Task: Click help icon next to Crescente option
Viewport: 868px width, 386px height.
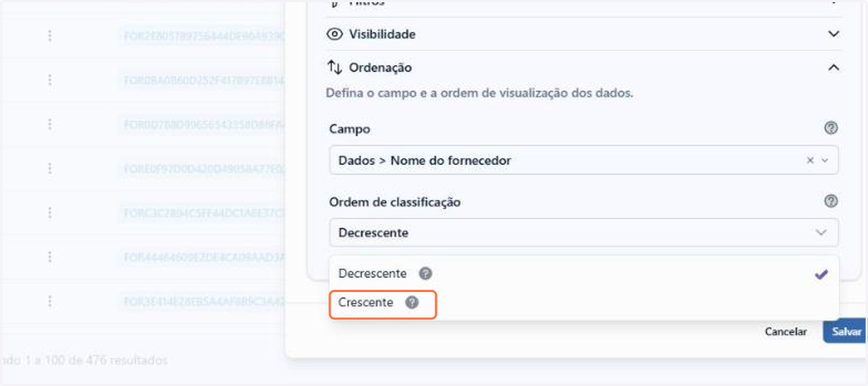Action: pyautogui.click(x=412, y=303)
